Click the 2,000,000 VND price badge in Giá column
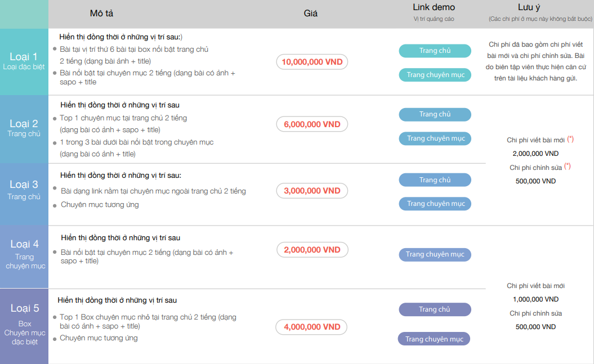The height and width of the screenshot is (364, 594). click(312, 250)
